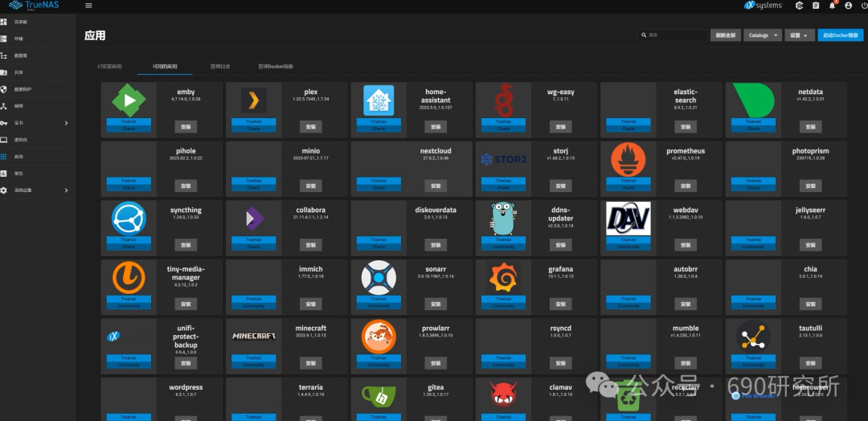This screenshot has width=868, height=421.
Task: Click the app search input field
Action: 672,35
